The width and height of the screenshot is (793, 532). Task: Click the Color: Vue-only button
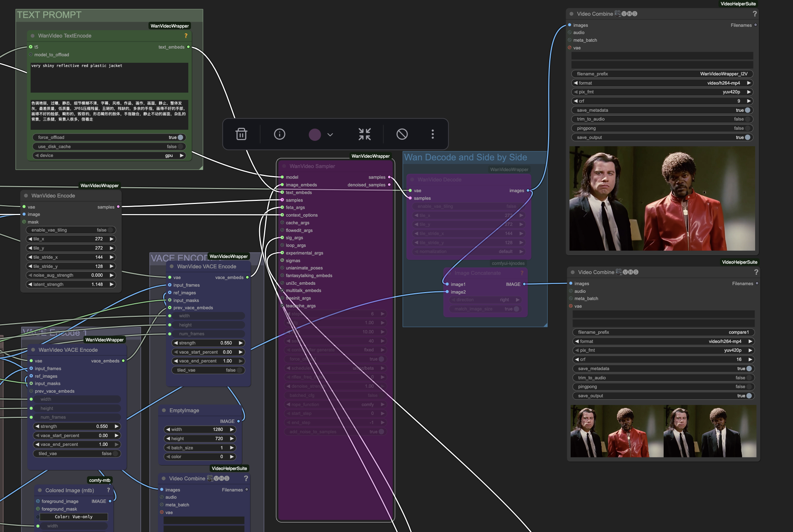click(73, 517)
